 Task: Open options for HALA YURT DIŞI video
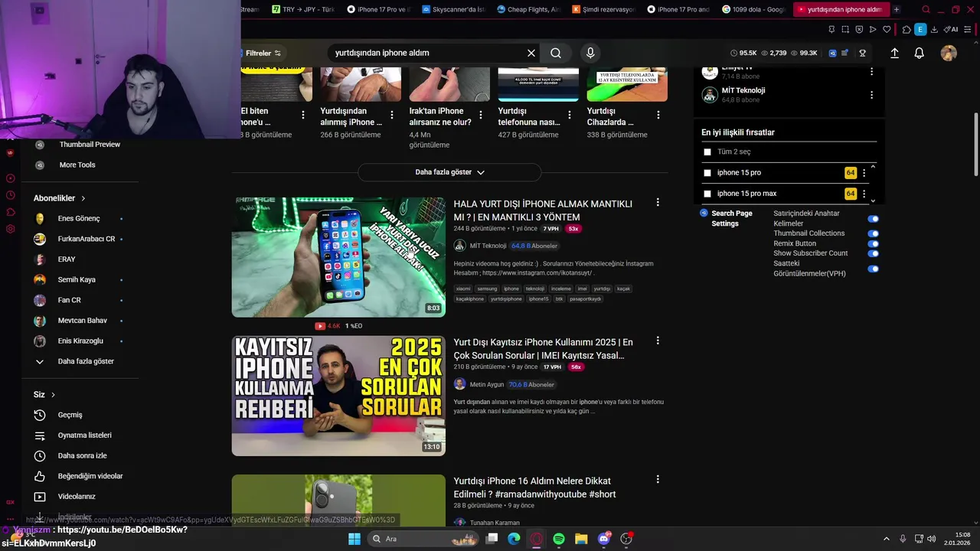[658, 202]
